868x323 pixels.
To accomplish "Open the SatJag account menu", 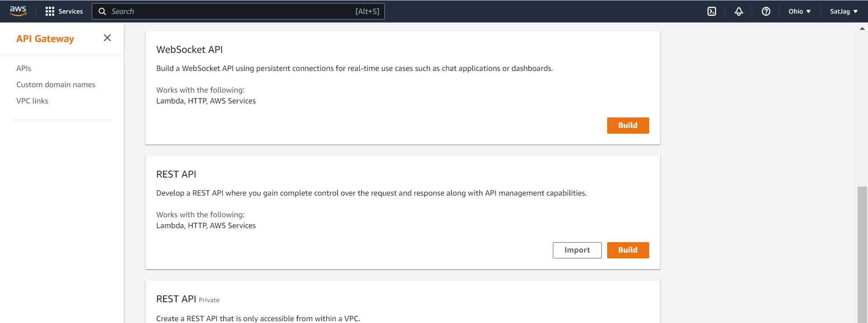I will (841, 11).
